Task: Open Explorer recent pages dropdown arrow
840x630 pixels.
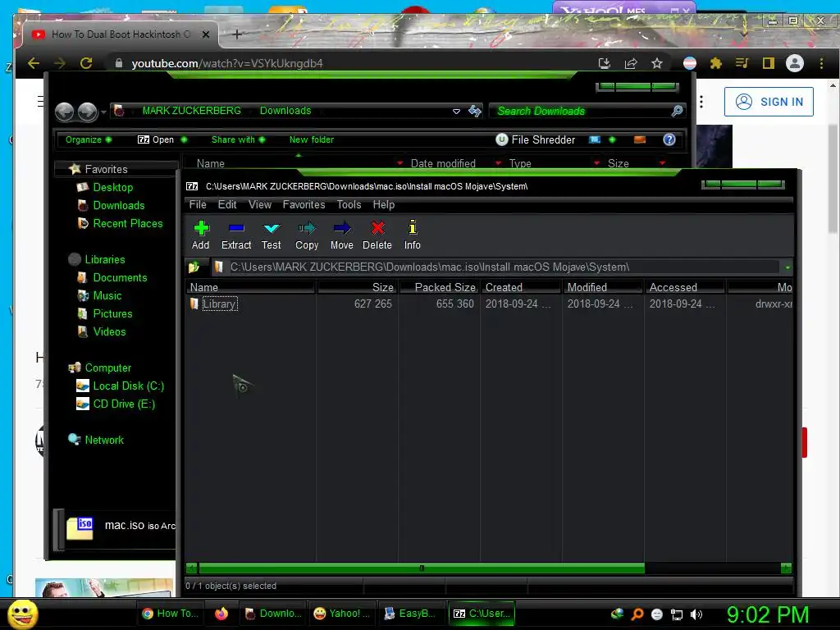Action: pos(104,112)
